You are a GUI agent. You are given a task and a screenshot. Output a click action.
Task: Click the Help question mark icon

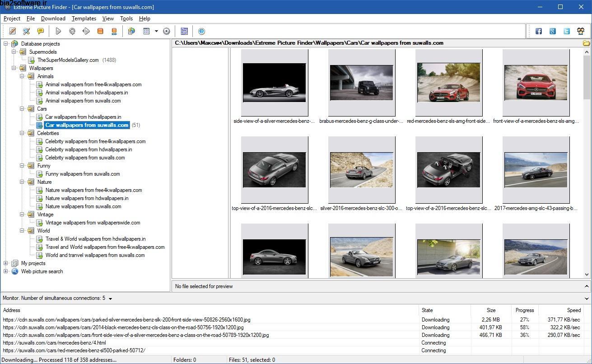coord(201,31)
